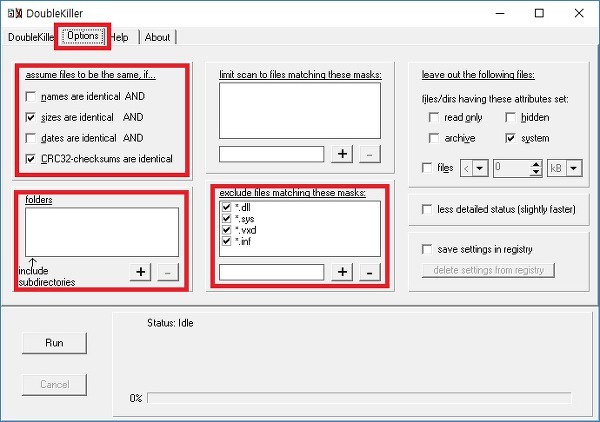Enable 'names are identical' checkbox
This screenshot has height=422, width=600.
pyautogui.click(x=31, y=96)
